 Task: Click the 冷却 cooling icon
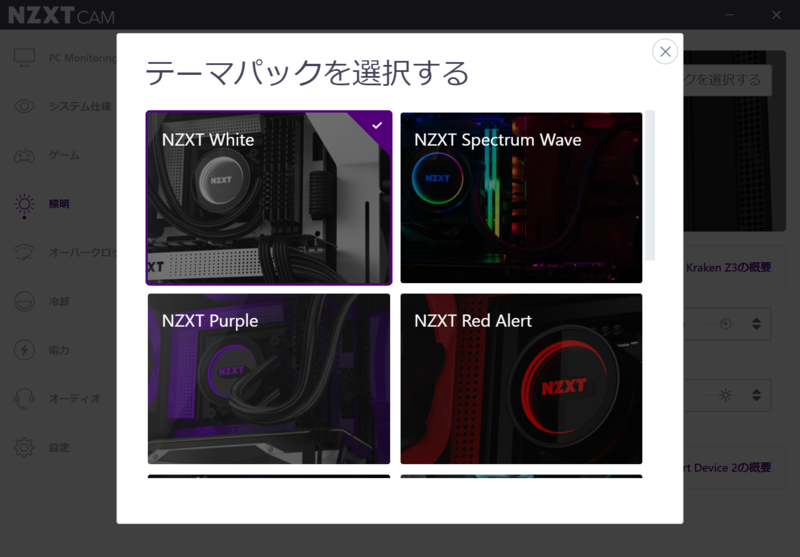[x=24, y=301]
